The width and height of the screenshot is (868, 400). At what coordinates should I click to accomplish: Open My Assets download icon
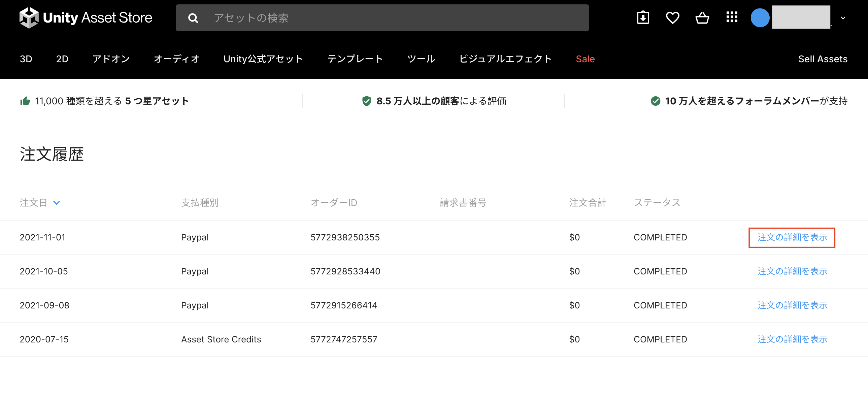point(643,18)
